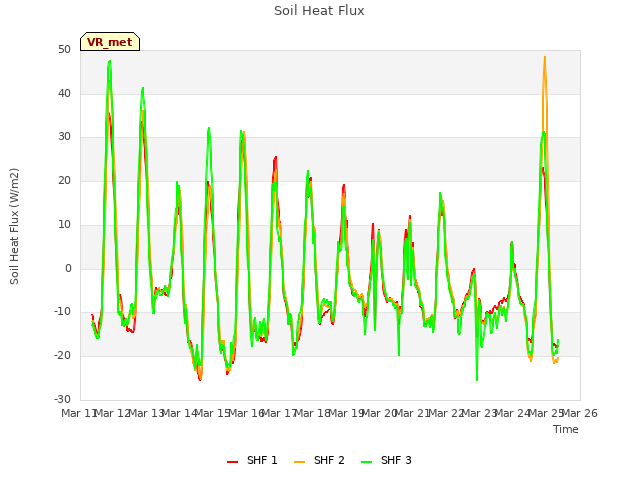Toggle the SHF 1 legend entry
The width and height of the screenshot is (640, 480).
(x=252, y=460)
